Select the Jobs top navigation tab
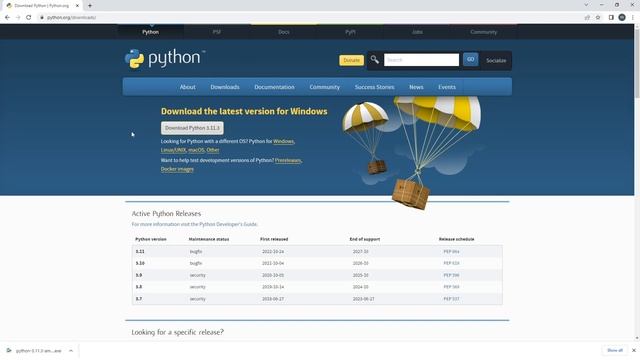The height and width of the screenshot is (360, 640). tap(417, 32)
